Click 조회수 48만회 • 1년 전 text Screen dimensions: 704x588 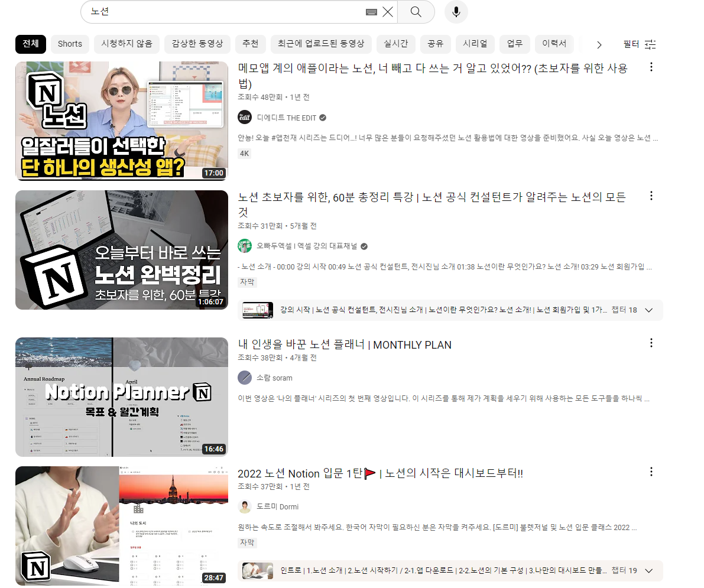tap(274, 97)
